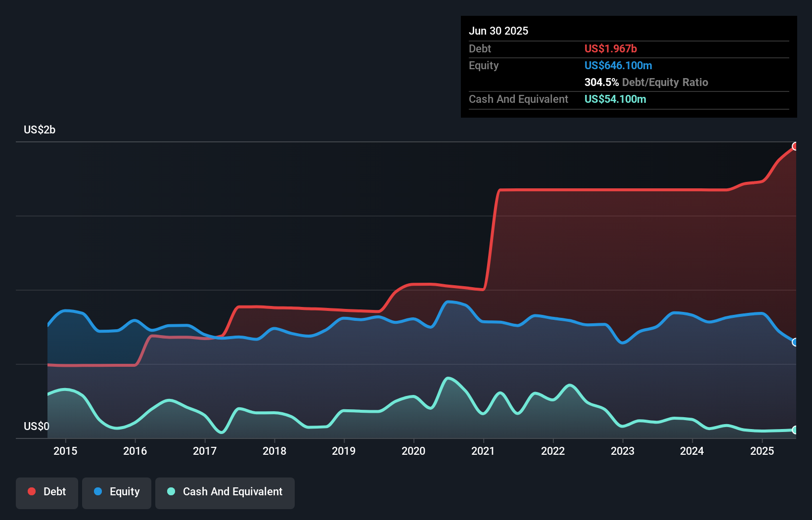Image resolution: width=812 pixels, height=520 pixels.
Task: Click the 2020 label on the x-axis
Action: 414,451
